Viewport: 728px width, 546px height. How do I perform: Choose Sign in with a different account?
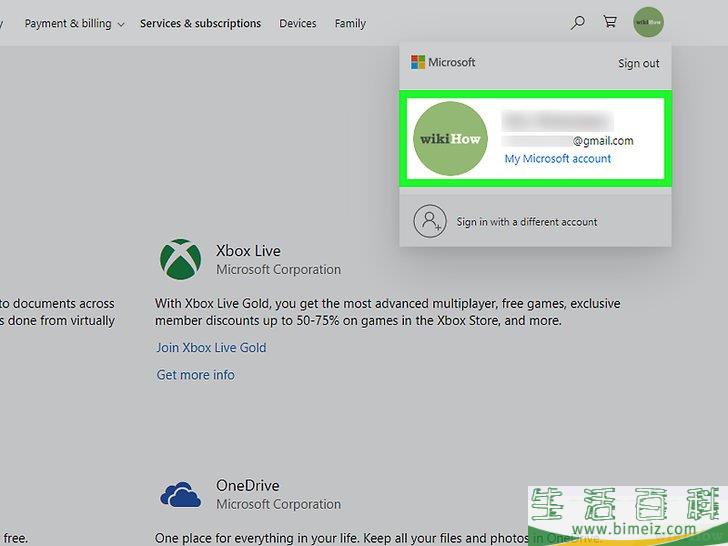pyautogui.click(x=527, y=222)
